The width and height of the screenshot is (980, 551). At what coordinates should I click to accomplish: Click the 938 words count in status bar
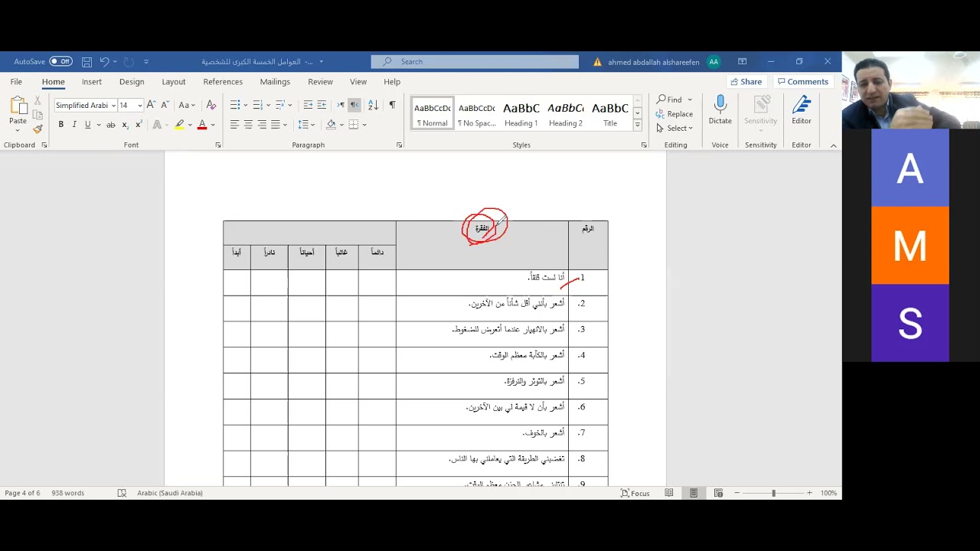[x=68, y=494]
